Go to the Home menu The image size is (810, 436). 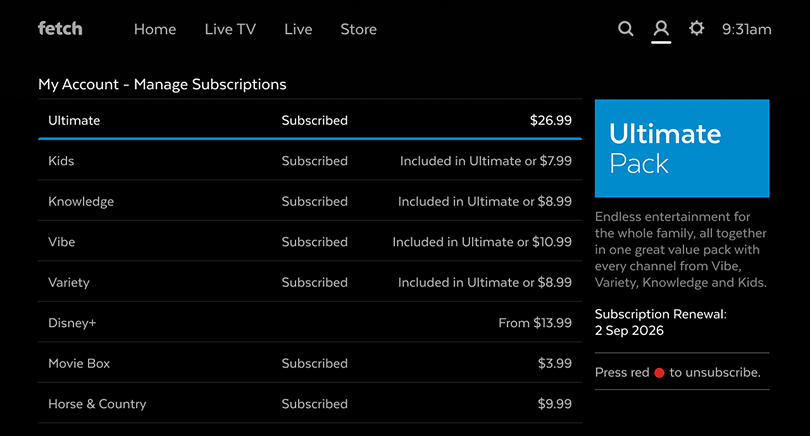click(x=155, y=29)
